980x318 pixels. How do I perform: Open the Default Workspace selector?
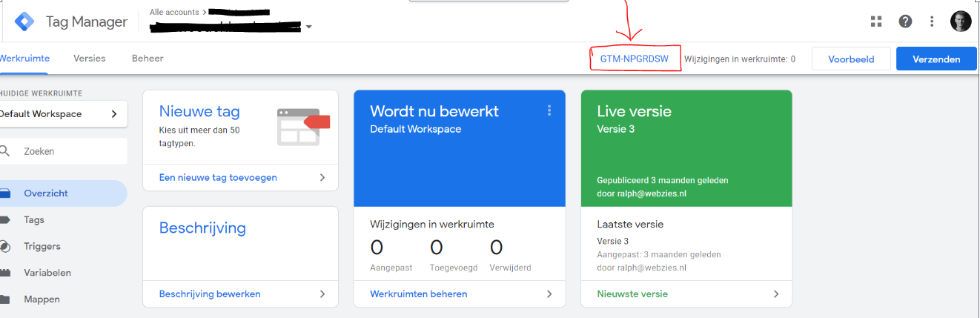tap(63, 114)
